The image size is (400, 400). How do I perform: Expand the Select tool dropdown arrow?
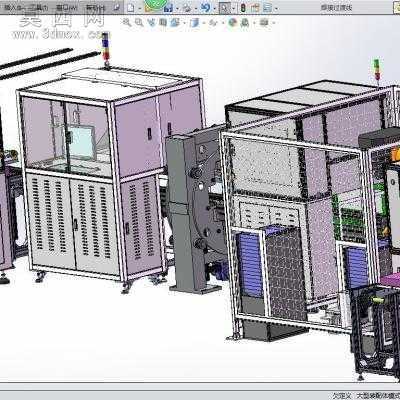(x=234, y=8)
